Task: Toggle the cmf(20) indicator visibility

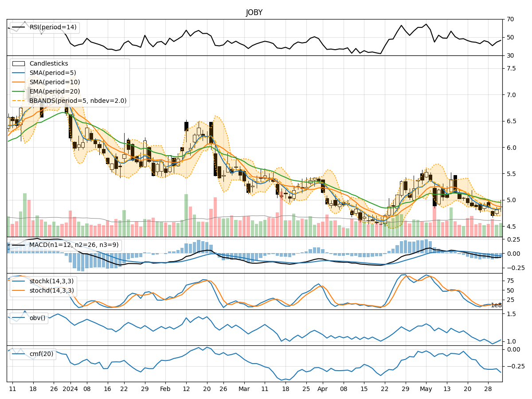Action: tap(19, 353)
